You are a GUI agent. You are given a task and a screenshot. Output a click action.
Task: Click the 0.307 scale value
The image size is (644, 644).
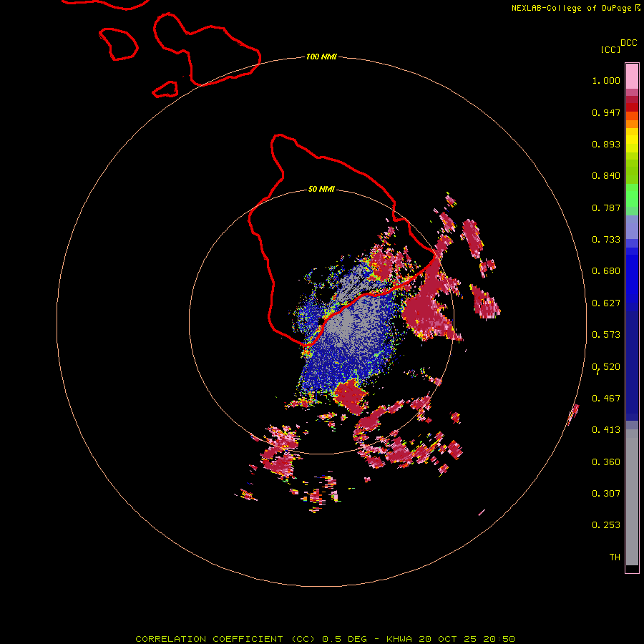(x=606, y=493)
